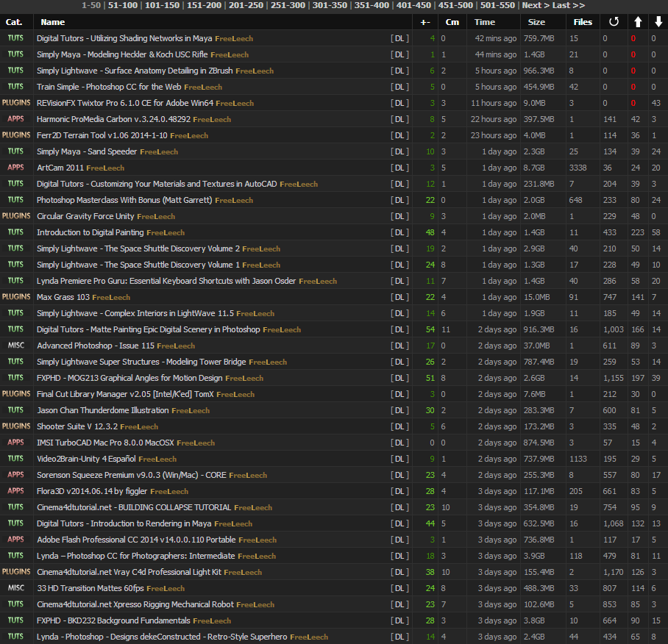Open the MISC category icon for 33 HD Transition Mattes
The image size is (668, 644).
16,588
